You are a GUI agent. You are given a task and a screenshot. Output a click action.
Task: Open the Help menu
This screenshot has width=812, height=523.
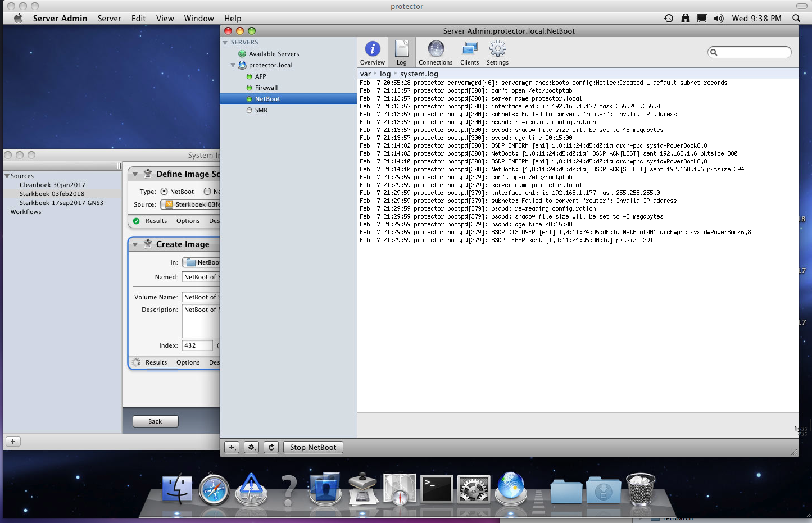click(233, 19)
